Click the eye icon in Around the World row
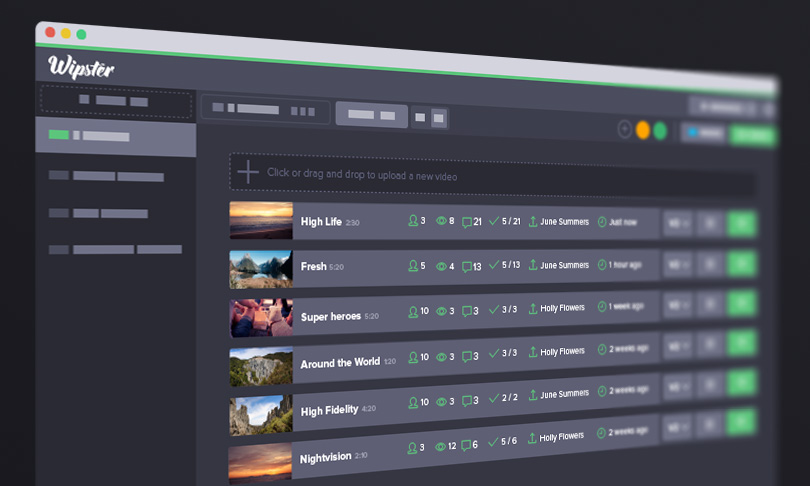 pos(441,357)
